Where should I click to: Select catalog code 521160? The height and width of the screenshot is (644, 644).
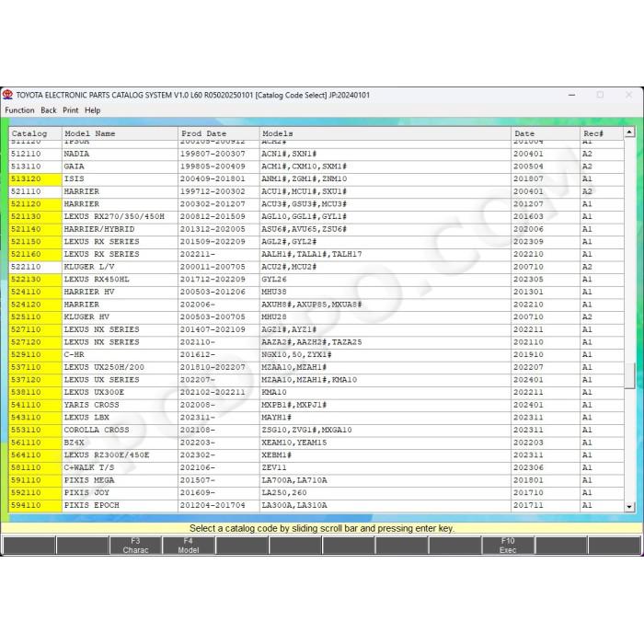click(26, 254)
